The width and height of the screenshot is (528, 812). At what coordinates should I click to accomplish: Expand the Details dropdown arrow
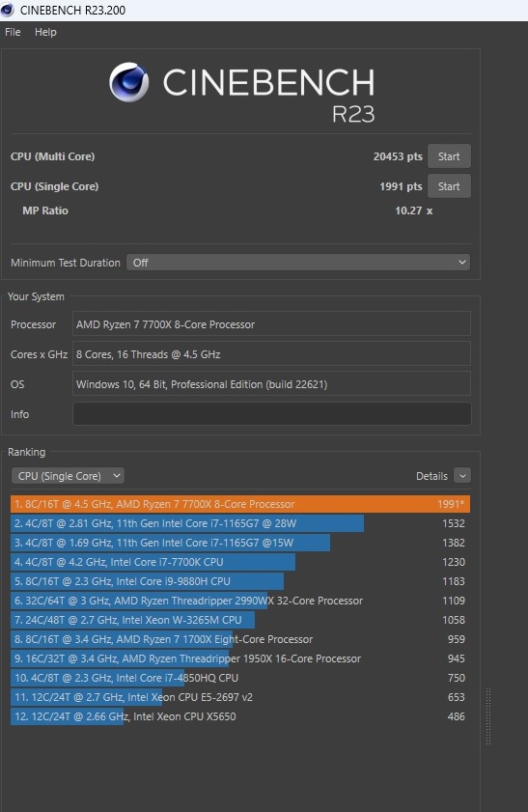tap(462, 476)
